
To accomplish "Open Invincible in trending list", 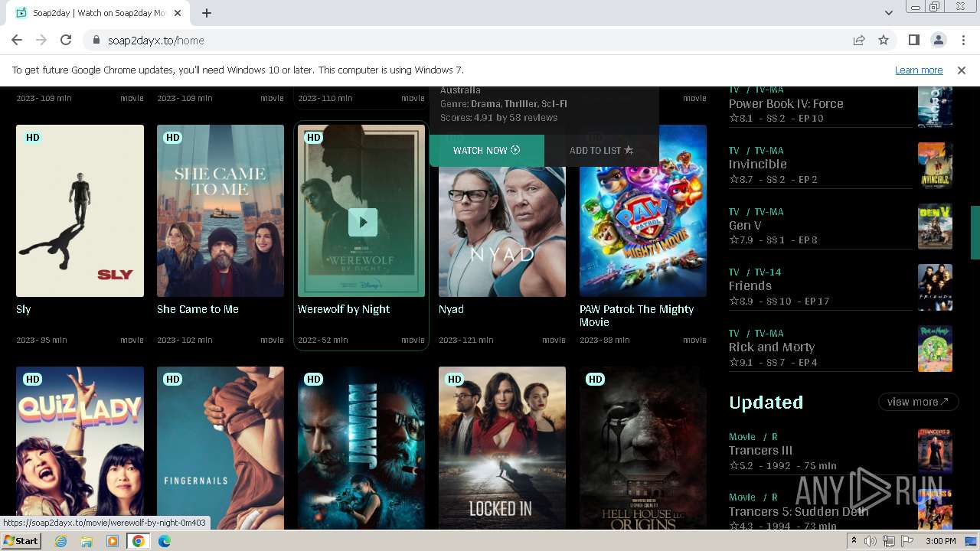I will pyautogui.click(x=757, y=165).
